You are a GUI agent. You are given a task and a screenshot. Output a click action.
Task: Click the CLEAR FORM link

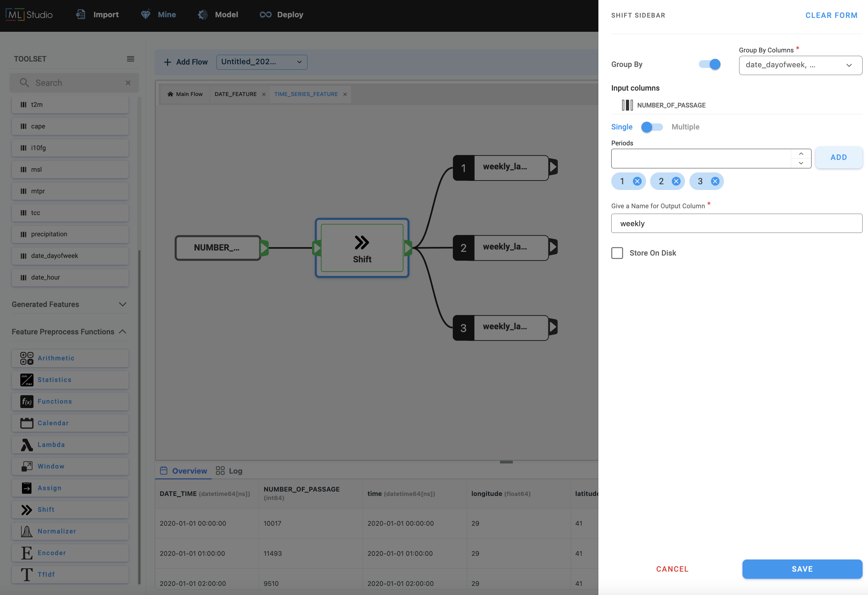coord(831,15)
